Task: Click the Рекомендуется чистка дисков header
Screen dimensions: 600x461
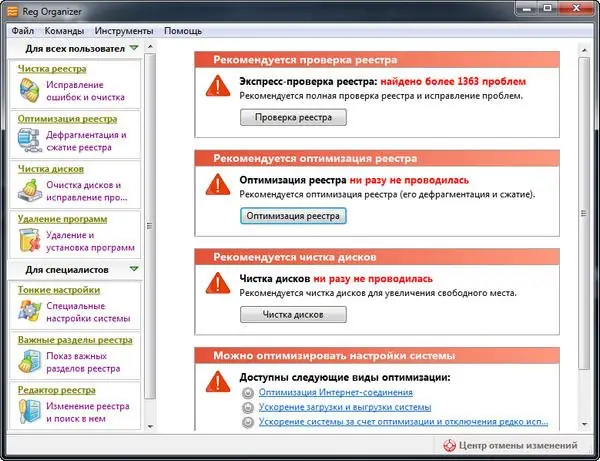Action: (x=377, y=257)
